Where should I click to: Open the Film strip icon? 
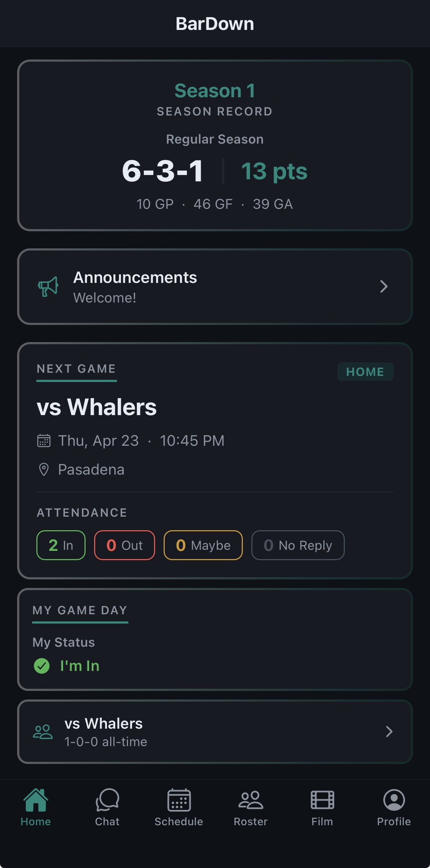(322, 800)
